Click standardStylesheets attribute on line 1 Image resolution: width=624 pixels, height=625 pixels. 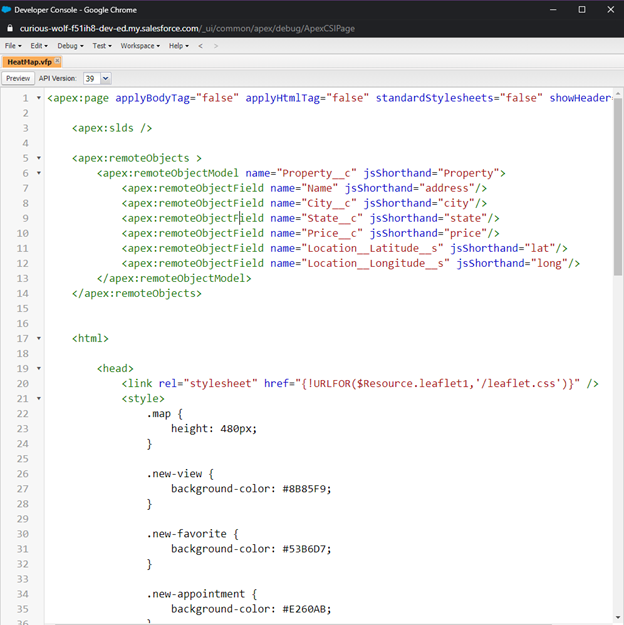coord(434,98)
